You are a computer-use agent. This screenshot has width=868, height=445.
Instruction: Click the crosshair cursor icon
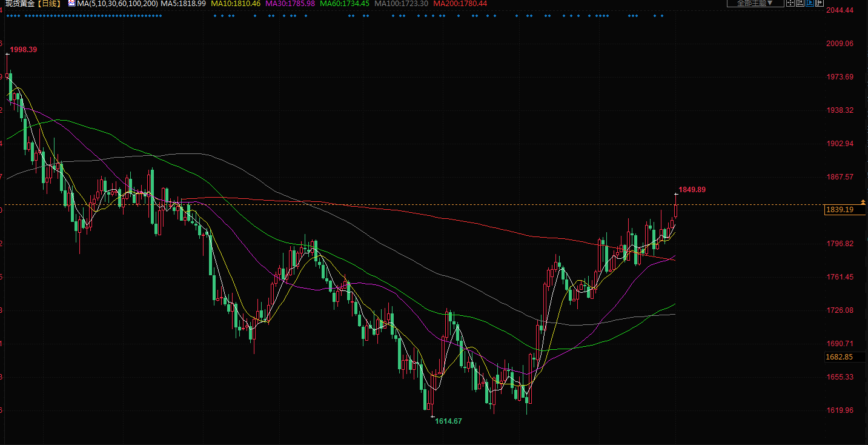pyautogui.click(x=790, y=4)
